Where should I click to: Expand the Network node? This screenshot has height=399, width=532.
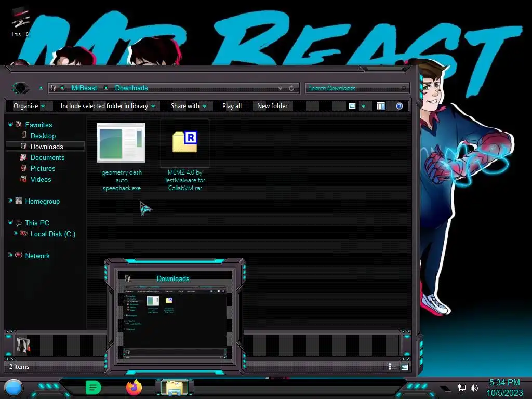click(x=10, y=255)
